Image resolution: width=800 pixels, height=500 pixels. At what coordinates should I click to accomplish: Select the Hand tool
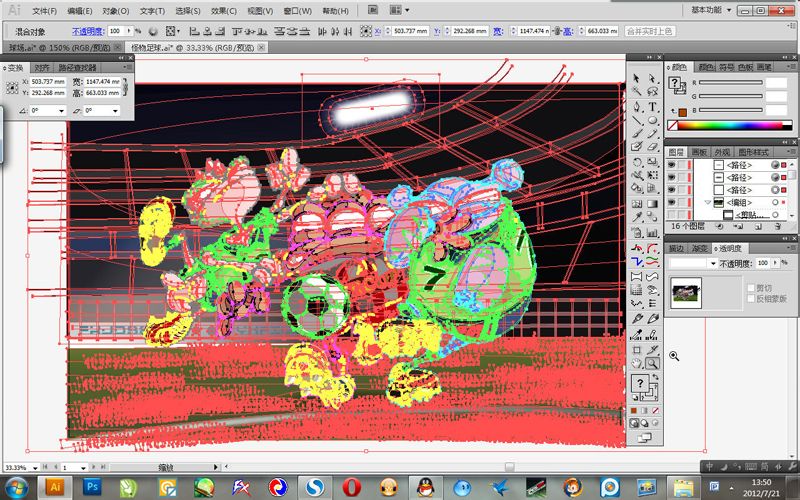point(636,364)
